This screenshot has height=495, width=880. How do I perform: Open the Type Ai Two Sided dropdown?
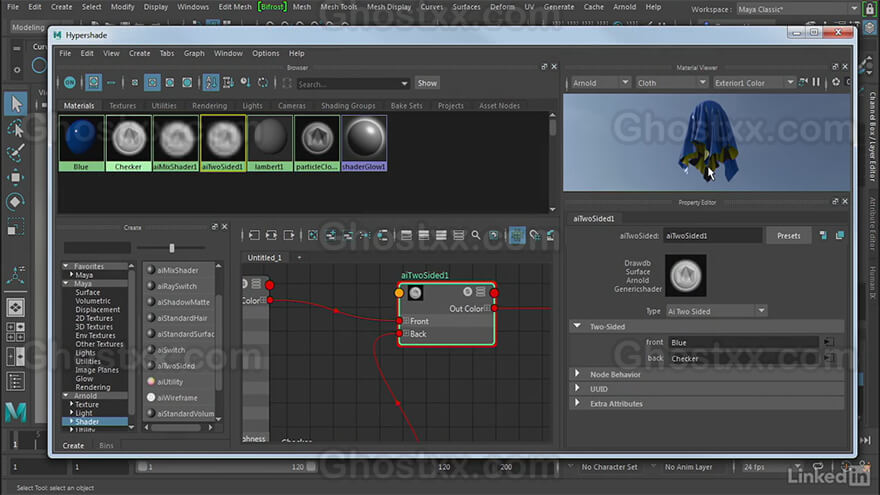[716, 311]
